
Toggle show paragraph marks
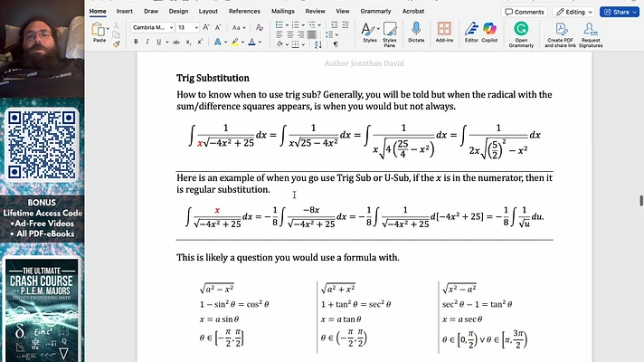click(x=336, y=44)
